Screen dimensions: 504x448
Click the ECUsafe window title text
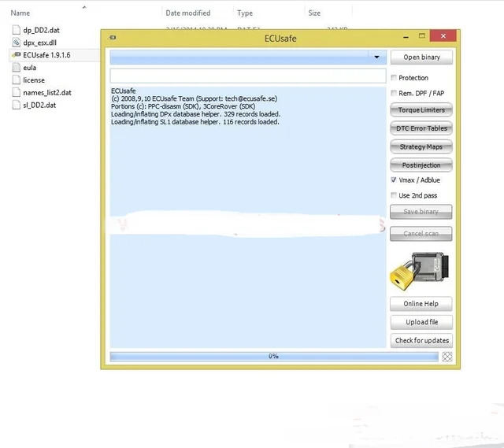(x=280, y=39)
